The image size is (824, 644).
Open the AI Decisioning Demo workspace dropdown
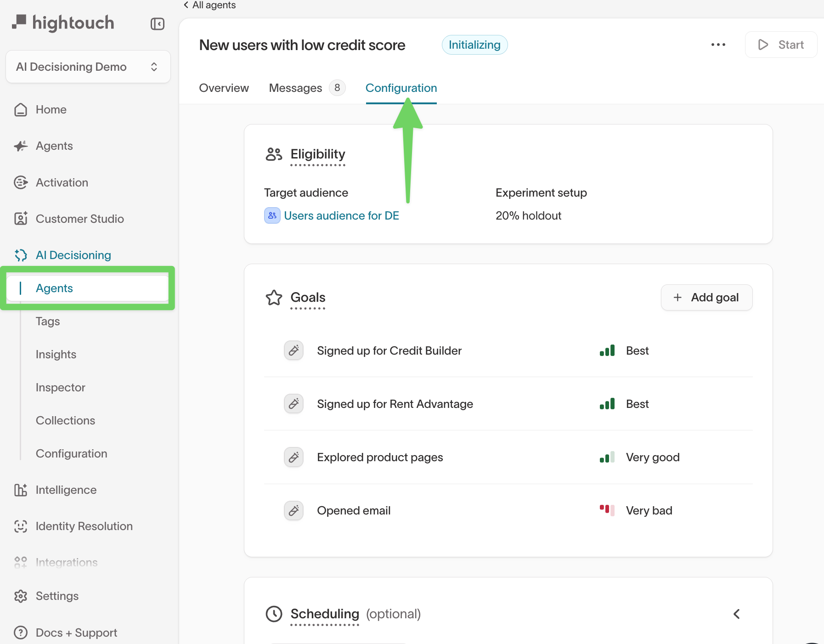coord(88,67)
